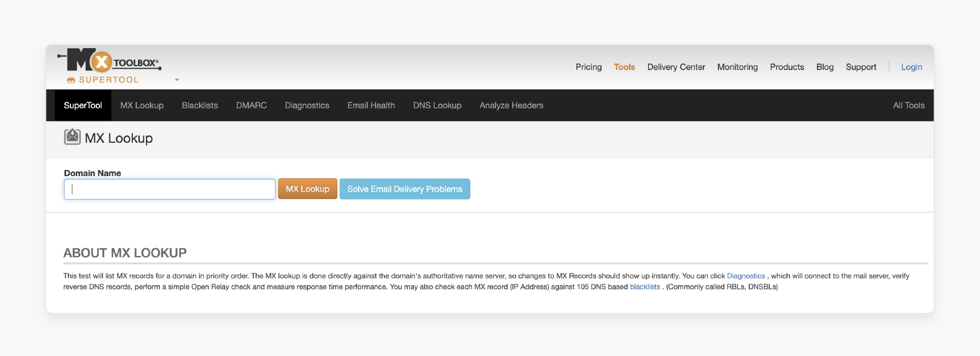Open All Tools
The height and width of the screenshot is (356, 980).
[x=909, y=106]
